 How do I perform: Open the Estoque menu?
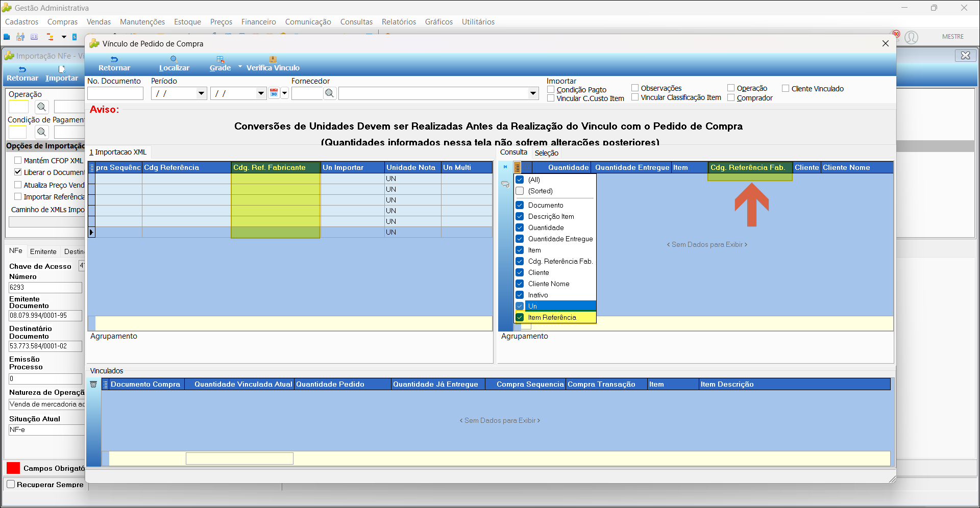point(187,22)
